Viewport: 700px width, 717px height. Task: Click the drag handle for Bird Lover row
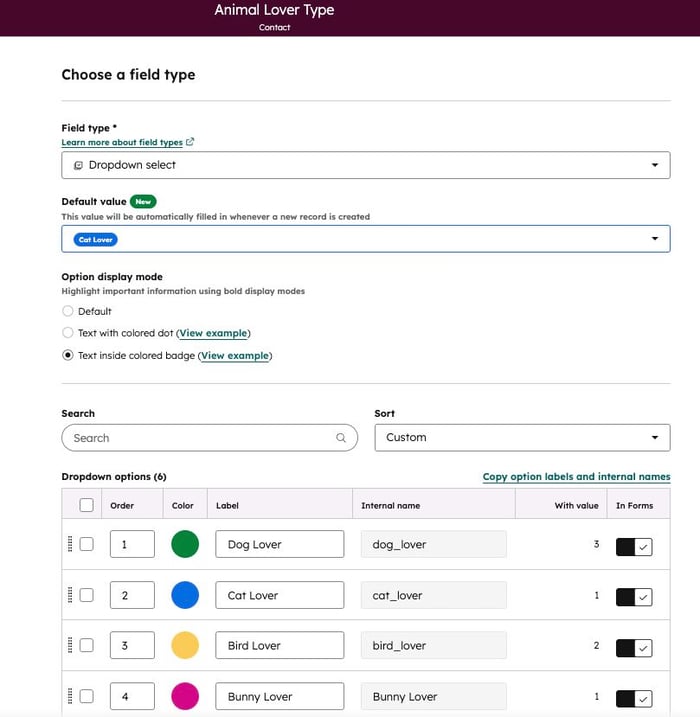point(70,645)
